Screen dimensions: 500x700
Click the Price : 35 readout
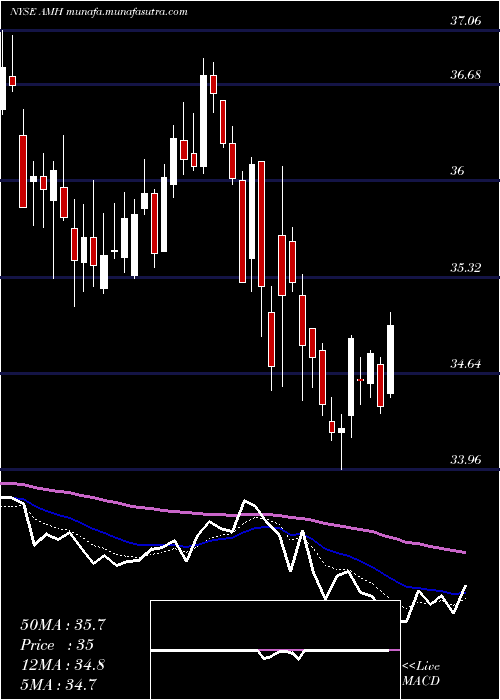(57, 645)
